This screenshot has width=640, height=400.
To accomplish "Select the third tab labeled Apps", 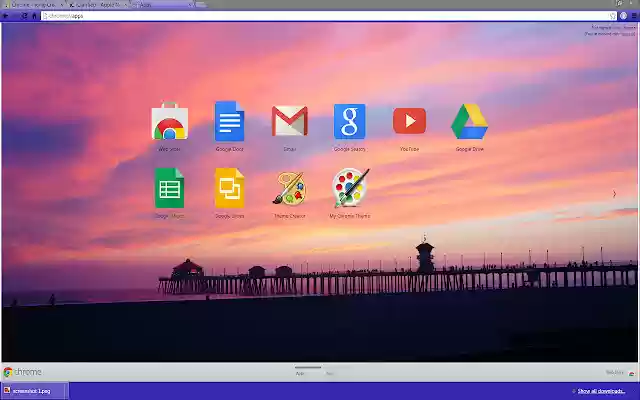I will (161, 5).
